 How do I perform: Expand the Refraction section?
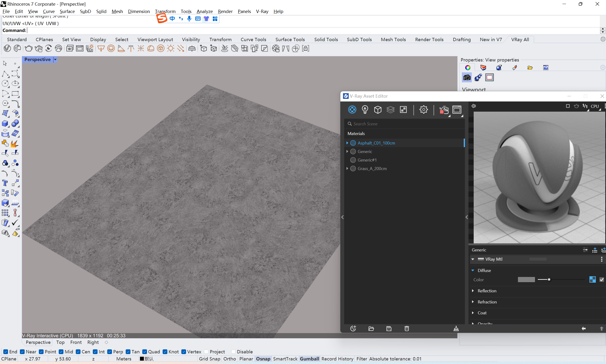coord(473,302)
